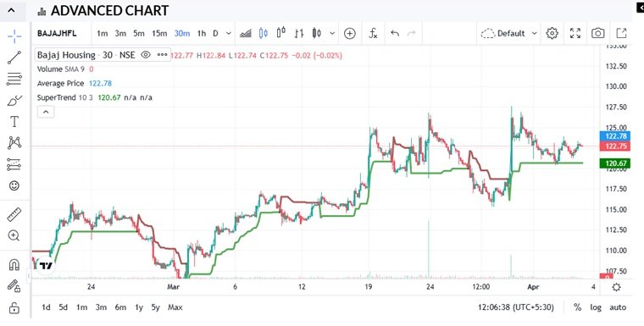Take a chart snapshot with camera

[597, 33]
